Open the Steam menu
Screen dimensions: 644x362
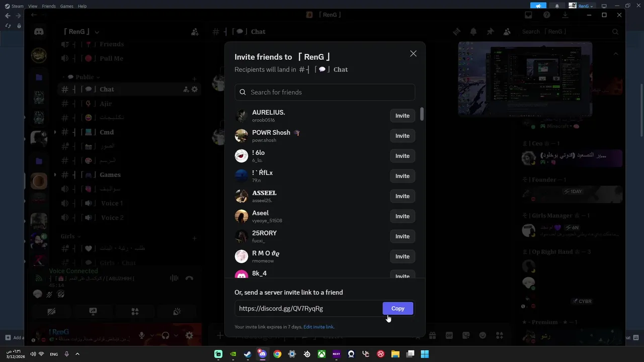point(14,6)
